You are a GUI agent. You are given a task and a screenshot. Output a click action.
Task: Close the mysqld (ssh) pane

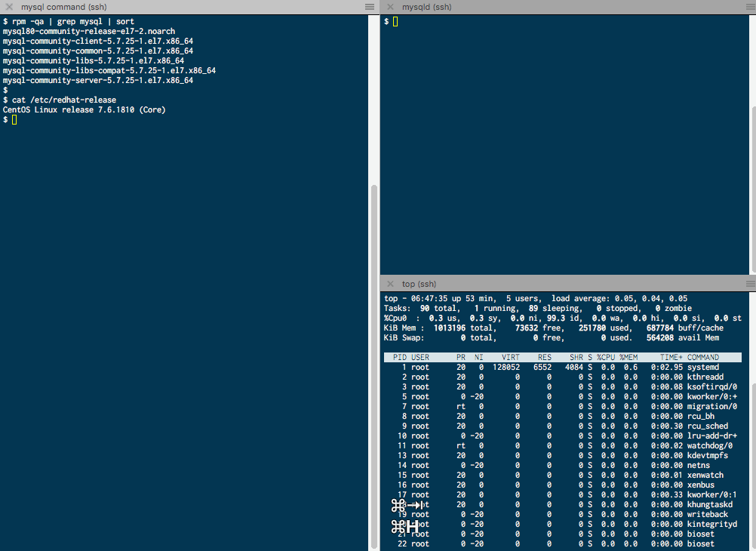[391, 7]
